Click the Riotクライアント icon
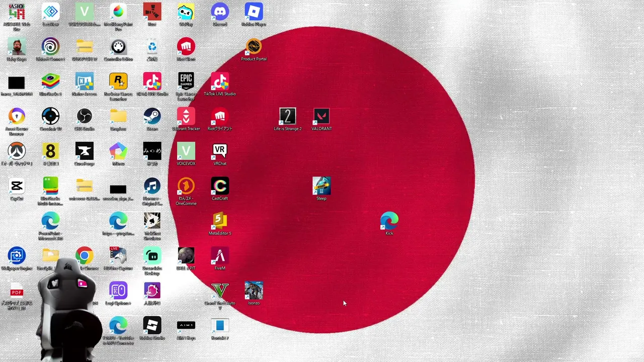 pos(220,116)
